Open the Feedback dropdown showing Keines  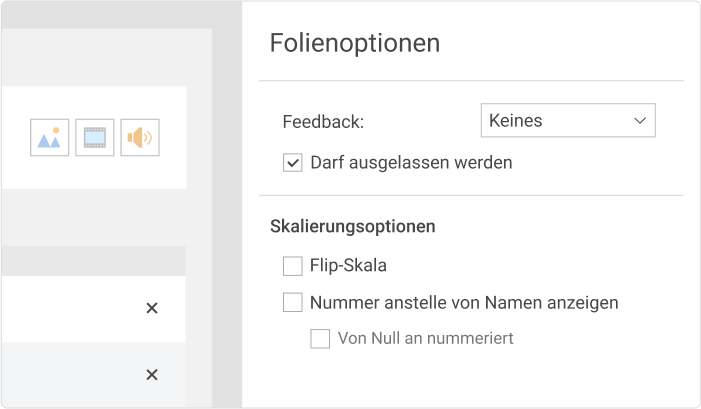click(x=568, y=120)
